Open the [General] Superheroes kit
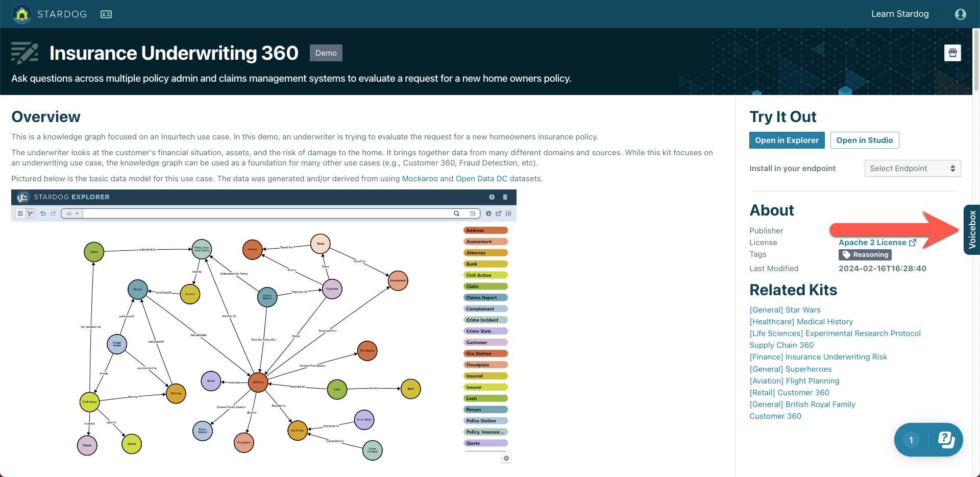Image resolution: width=980 pixels, height=477 pixels. 790,369
